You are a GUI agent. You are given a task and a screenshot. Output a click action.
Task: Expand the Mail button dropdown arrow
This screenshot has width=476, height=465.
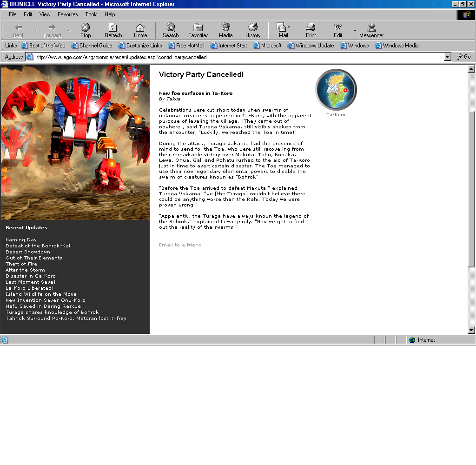(289, 27)
